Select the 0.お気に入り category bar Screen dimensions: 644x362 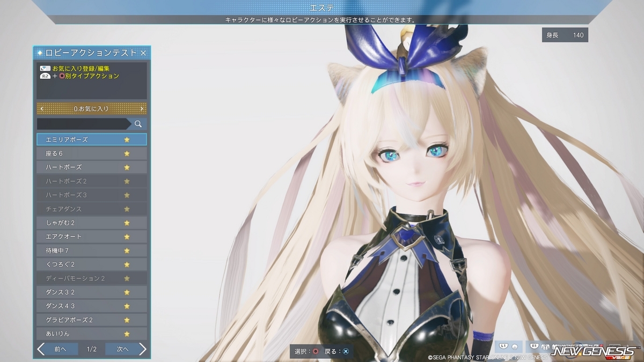tap(92, 109)
